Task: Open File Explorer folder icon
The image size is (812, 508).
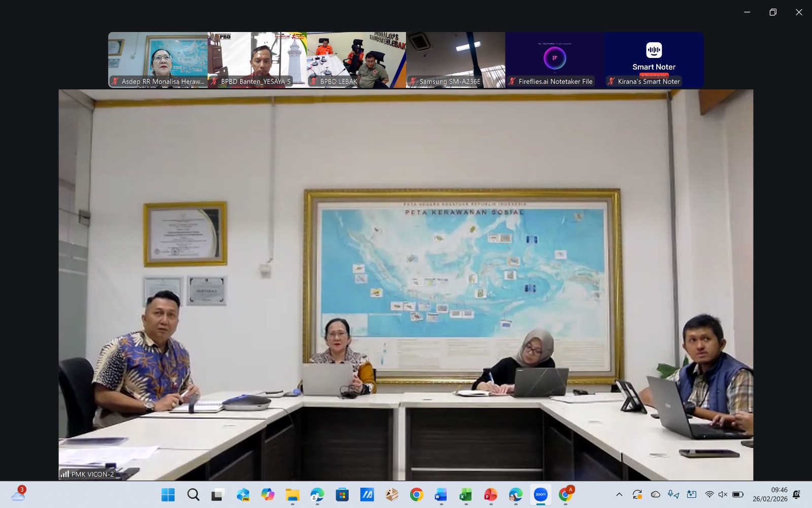Action: tap(292, 494)
